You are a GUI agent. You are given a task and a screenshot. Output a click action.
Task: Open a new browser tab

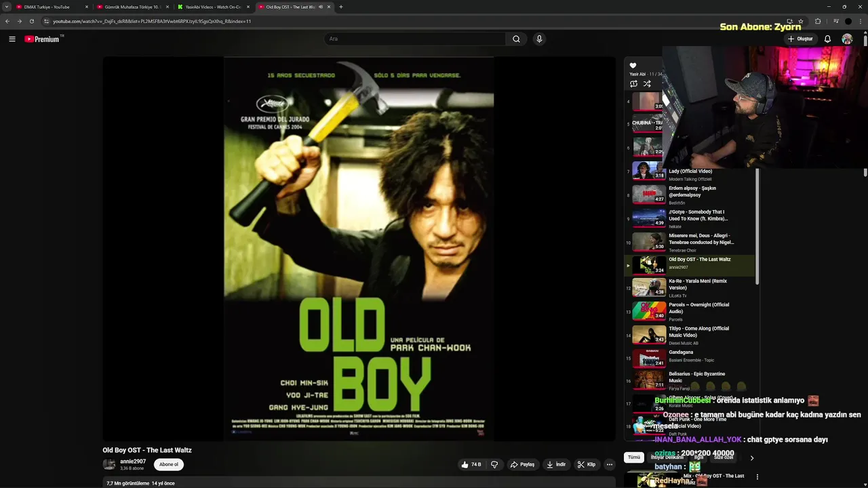(340, 7)
